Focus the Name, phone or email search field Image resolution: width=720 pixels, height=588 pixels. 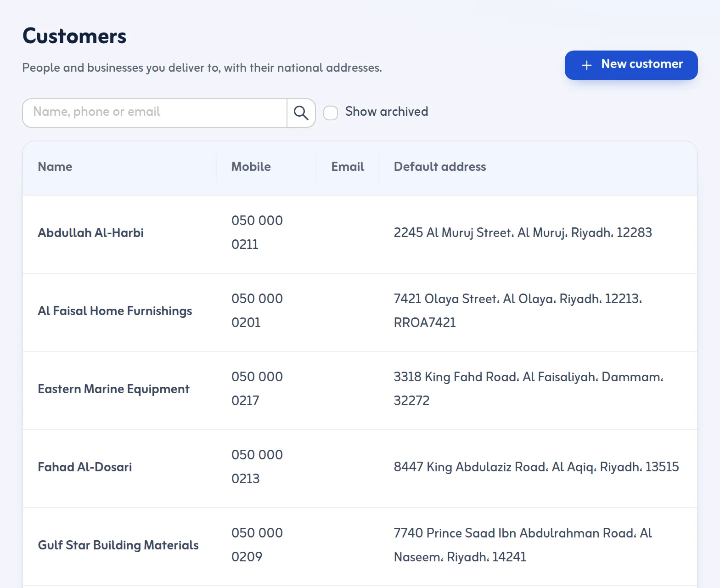[x=155, y=113]
